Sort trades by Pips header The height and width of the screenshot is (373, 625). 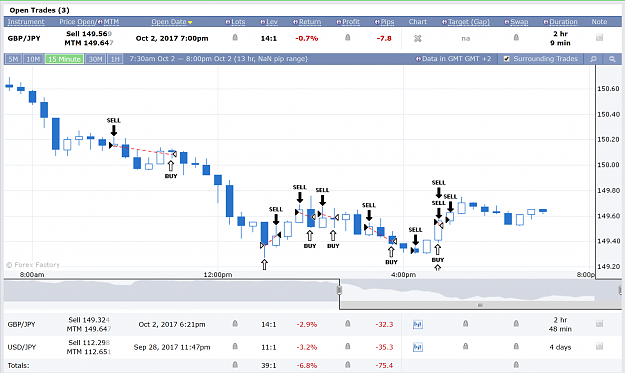click(x=387, y=22)
